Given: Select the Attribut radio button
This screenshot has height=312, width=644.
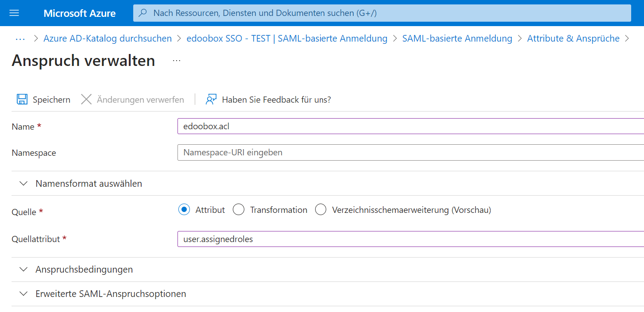Looking at the screenshot, I should [184, 210].
